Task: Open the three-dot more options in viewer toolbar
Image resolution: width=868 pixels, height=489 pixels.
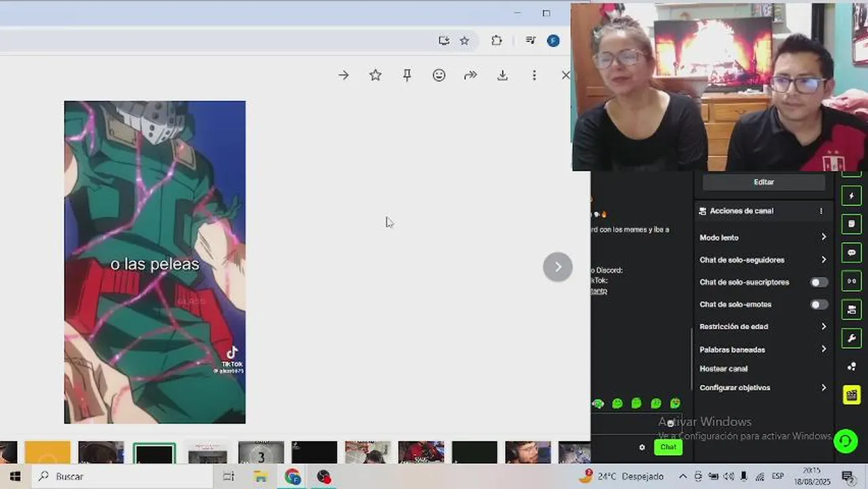Action: [x=535, y=75]
